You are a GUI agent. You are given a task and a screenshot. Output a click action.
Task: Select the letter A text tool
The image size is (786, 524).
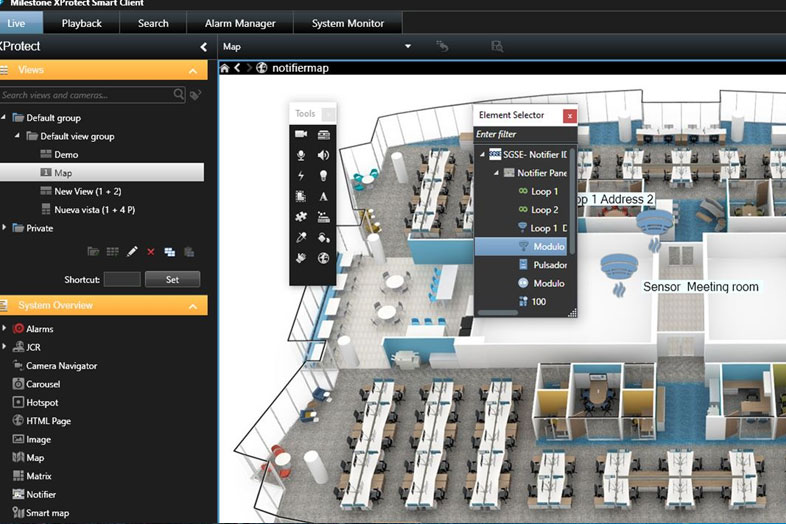coord(323,197)
